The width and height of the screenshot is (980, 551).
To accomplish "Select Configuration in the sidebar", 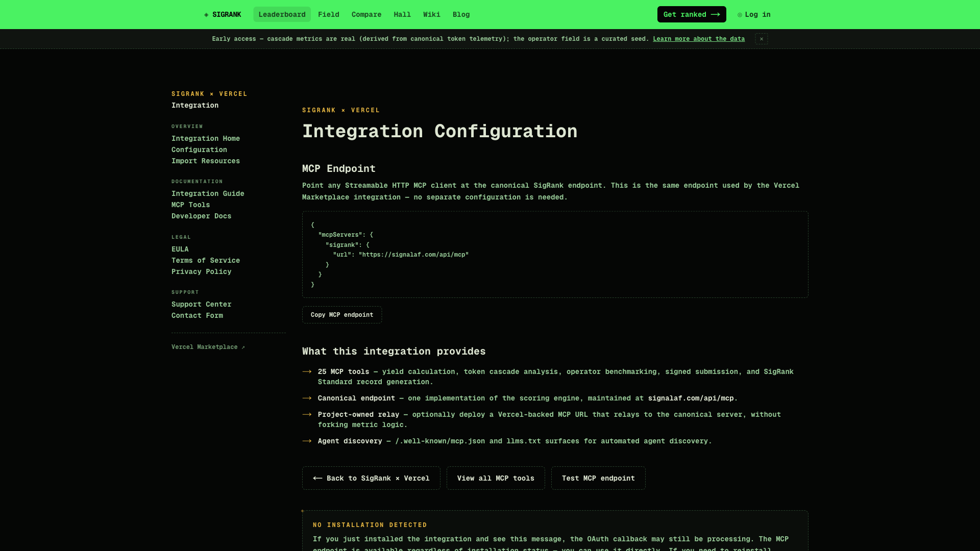I will (199, 149).
